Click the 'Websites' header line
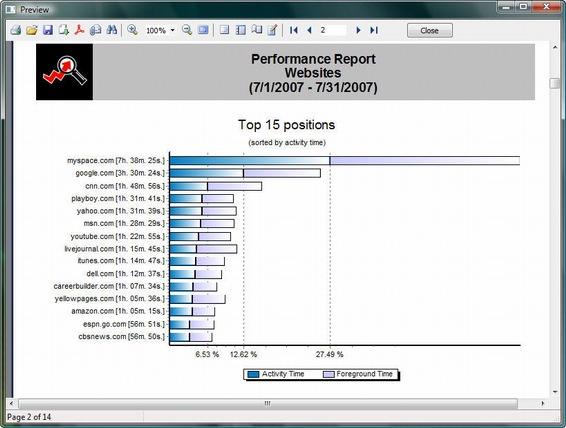The image size is (566, 428). point(313,73)
